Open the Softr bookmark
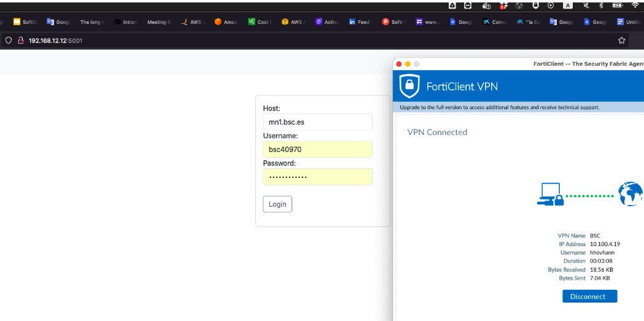 (394, 22)
